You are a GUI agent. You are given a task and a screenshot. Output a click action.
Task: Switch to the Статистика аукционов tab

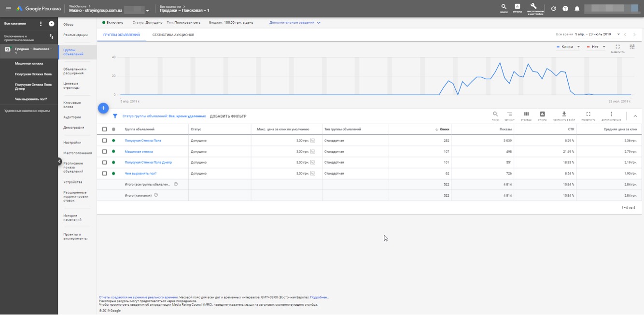[173, 35]
